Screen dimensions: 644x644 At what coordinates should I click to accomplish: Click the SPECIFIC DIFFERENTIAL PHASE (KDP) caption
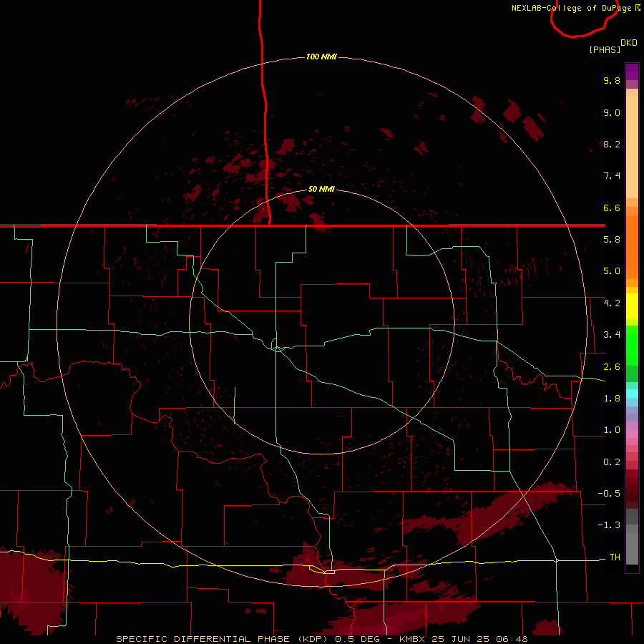pyautogui.click(x=223, y=639)
